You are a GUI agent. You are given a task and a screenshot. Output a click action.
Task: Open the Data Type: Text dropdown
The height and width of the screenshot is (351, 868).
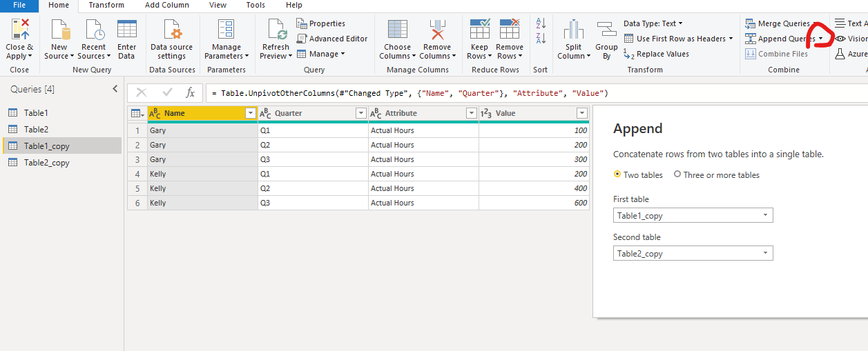653,23
